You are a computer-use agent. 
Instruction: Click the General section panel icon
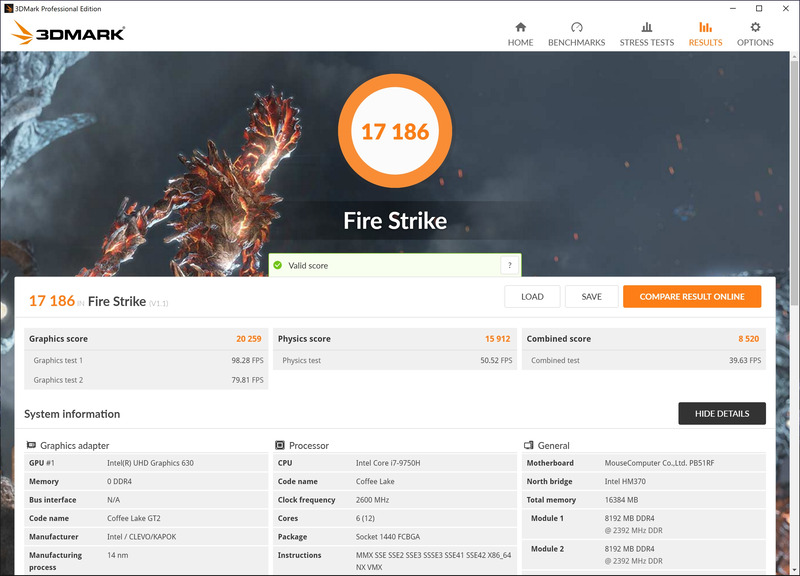point(528,445)
